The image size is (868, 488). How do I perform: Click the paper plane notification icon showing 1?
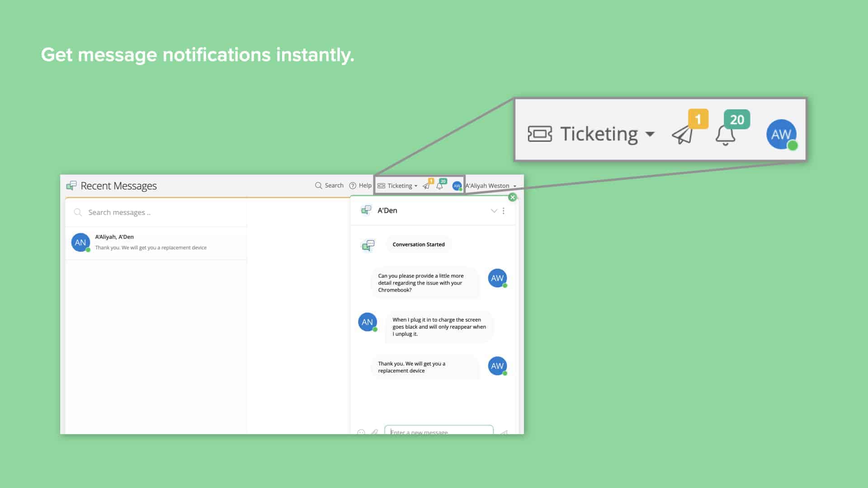pos(426,187)
